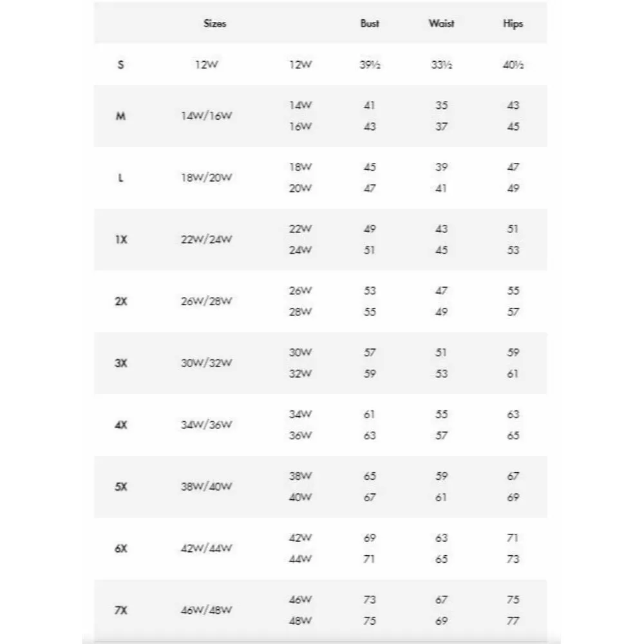Click the 14W/16W size range cell
Viewport: 644px width, 644px height.
coord(206,116)
